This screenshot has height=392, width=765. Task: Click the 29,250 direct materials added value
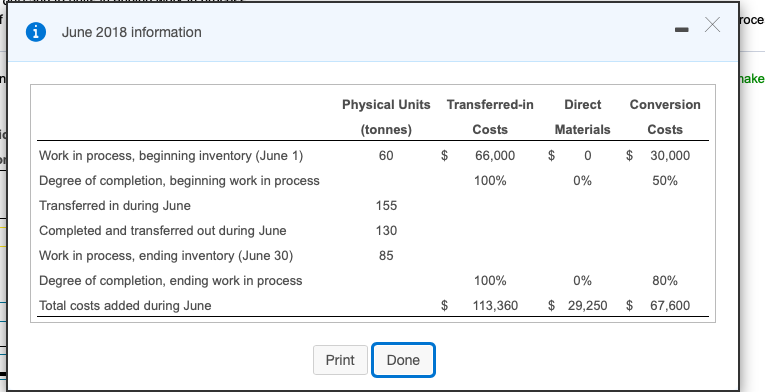tap(587, 306)
